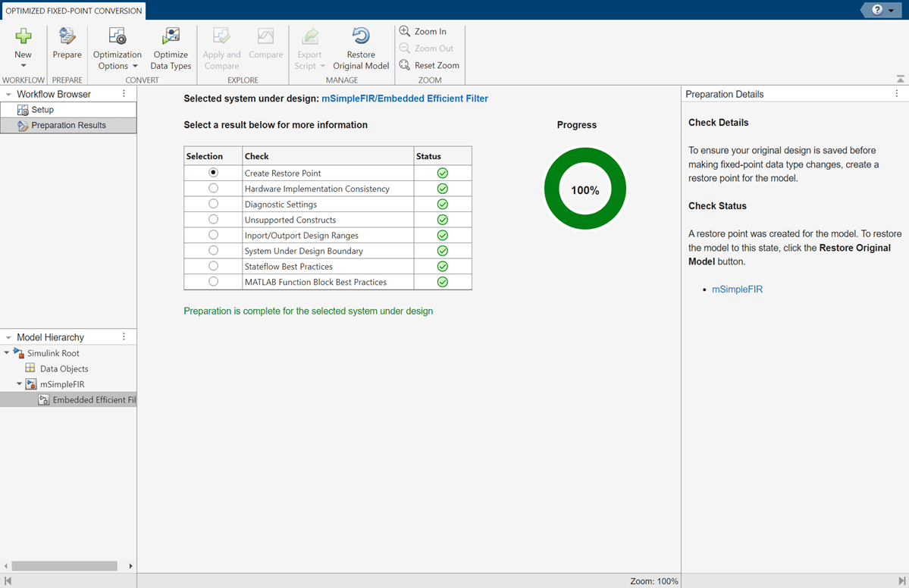Click the Restore Original Model icon
This screenshot has width=909, height=588.
(x=361, y=36)
